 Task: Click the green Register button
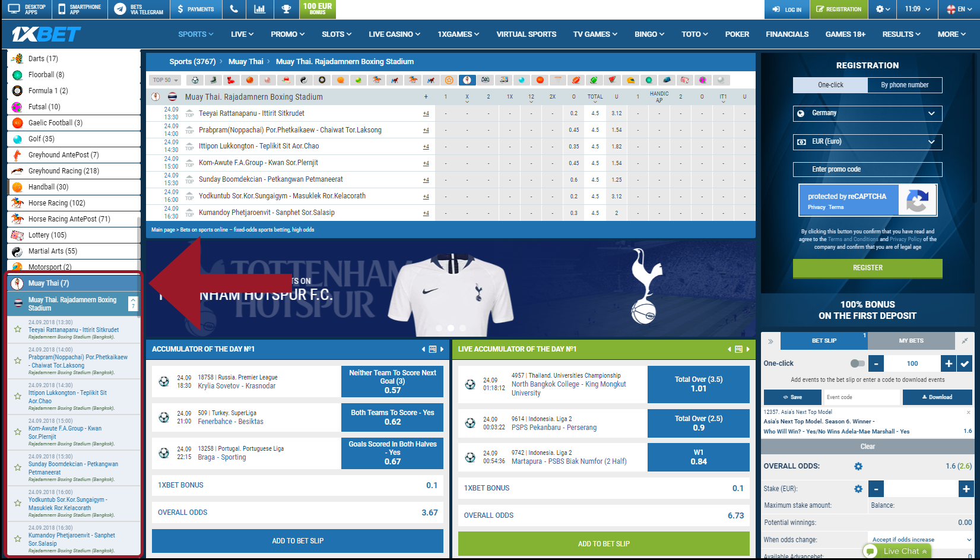tap(867, 268)
